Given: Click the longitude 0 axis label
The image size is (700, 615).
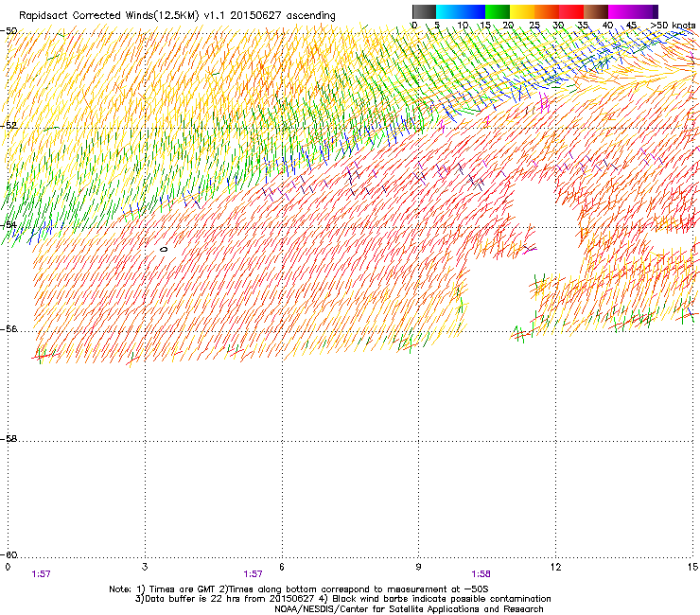Looking at the screenshot, I should [x=8, y=567].
